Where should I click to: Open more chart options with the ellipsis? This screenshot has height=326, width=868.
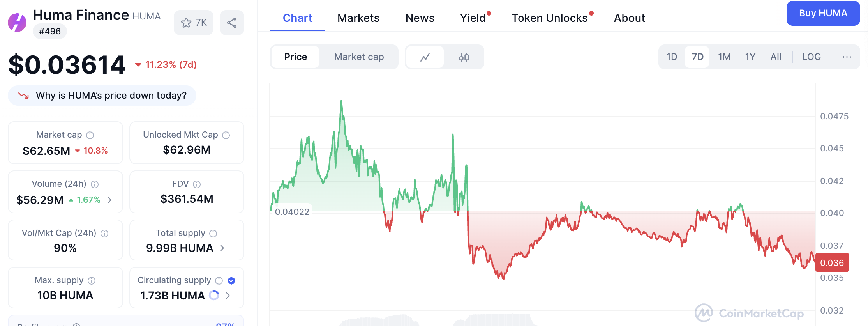(x=847, y=57)
